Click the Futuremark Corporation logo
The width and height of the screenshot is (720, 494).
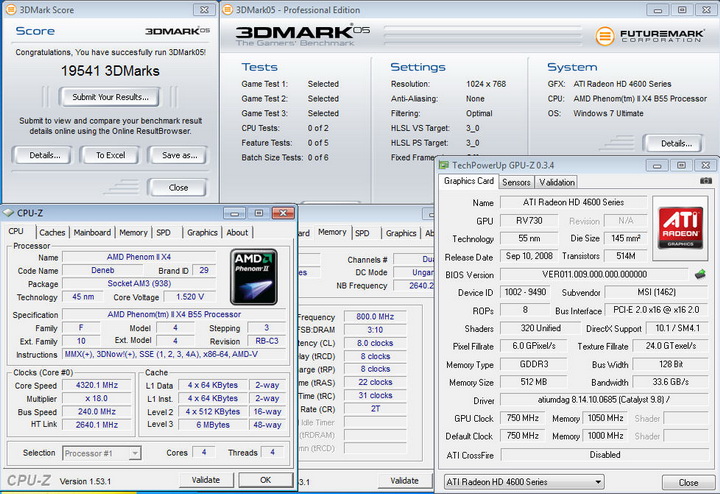[652, 36]
